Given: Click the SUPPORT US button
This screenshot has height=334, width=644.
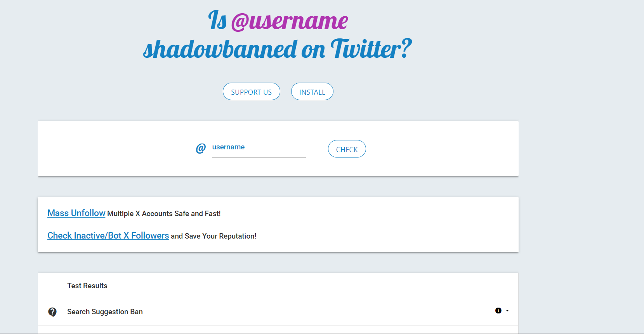Looking at the screenshot, I should point(251,92).
